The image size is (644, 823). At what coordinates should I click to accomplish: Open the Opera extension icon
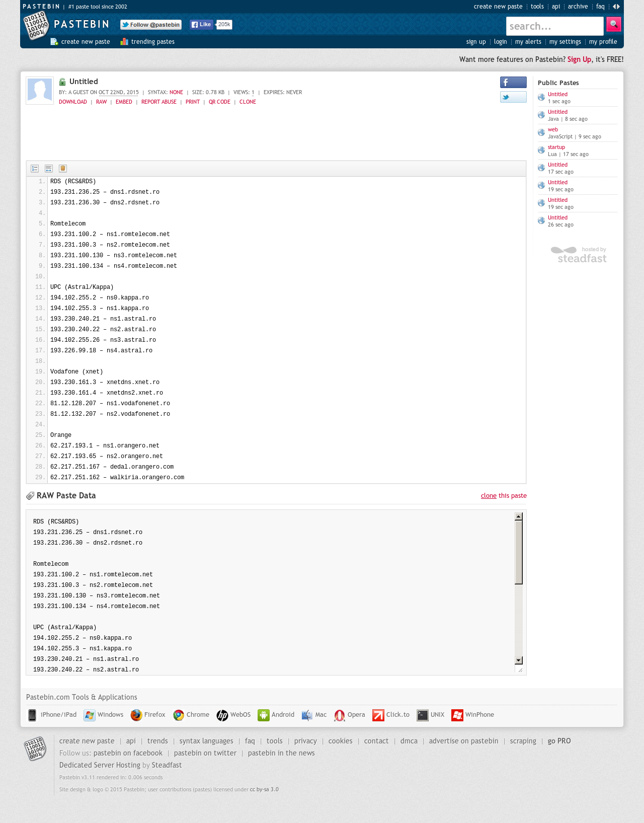(x=340, y=715)
